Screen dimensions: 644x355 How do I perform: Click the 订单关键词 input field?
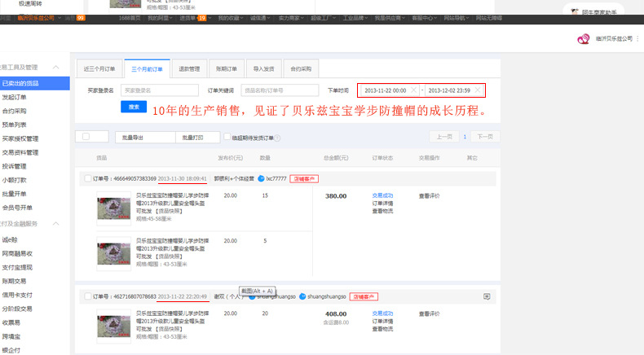[280, 90]
